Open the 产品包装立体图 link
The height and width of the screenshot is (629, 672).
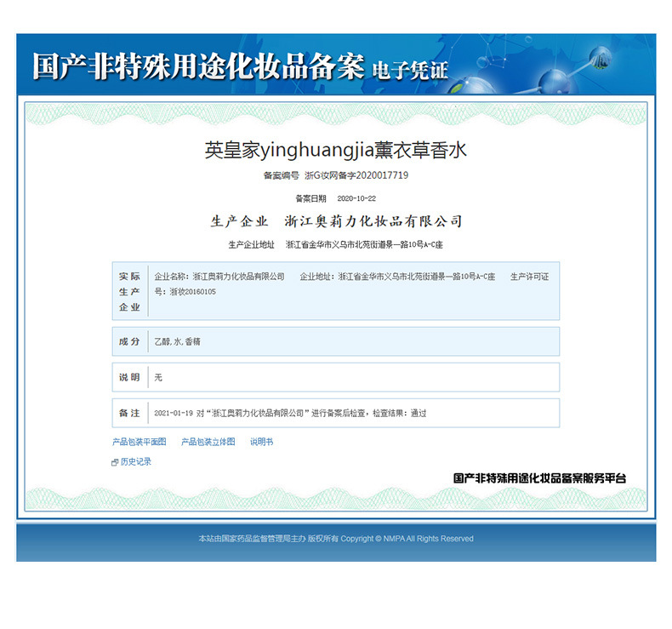(x=208, y=442)
